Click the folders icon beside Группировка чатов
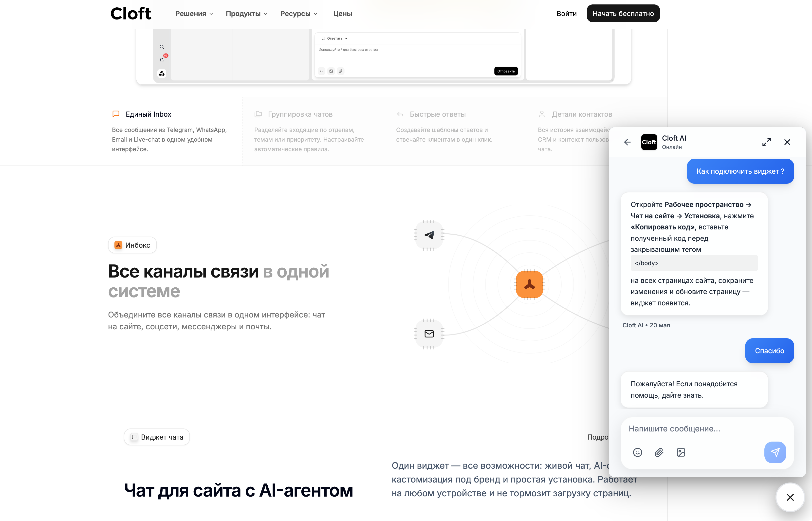 click(x=258, y=114)
